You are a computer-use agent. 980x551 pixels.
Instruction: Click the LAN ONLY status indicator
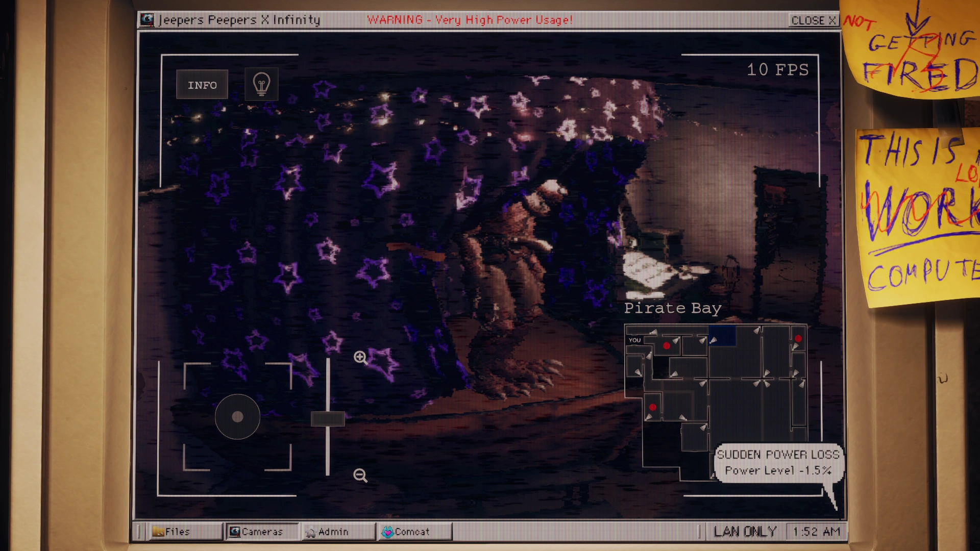(x=745, y=532)
